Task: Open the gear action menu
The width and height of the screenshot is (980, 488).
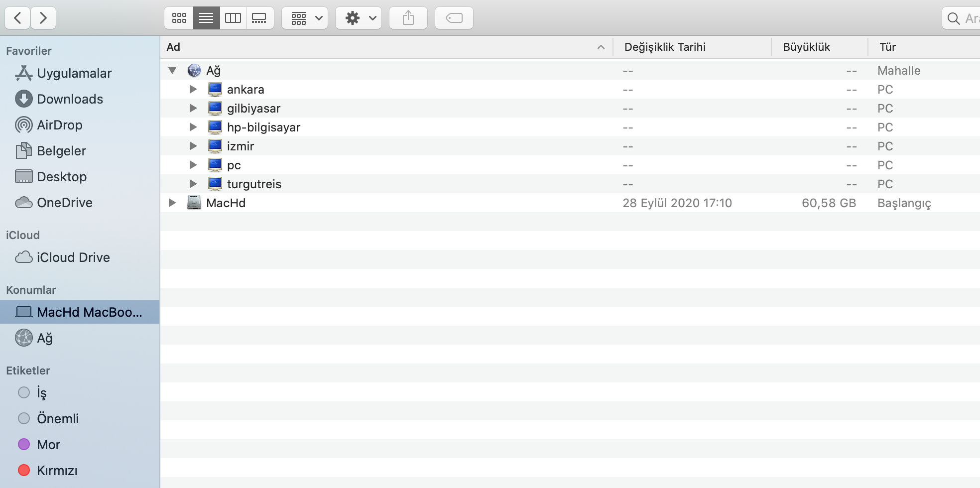Action: [x=359, y=18]
